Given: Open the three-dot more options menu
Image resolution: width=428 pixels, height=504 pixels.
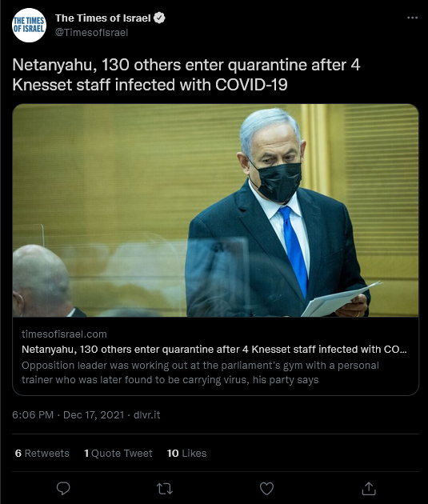Looking at the screenshot, I should (412, 18).
